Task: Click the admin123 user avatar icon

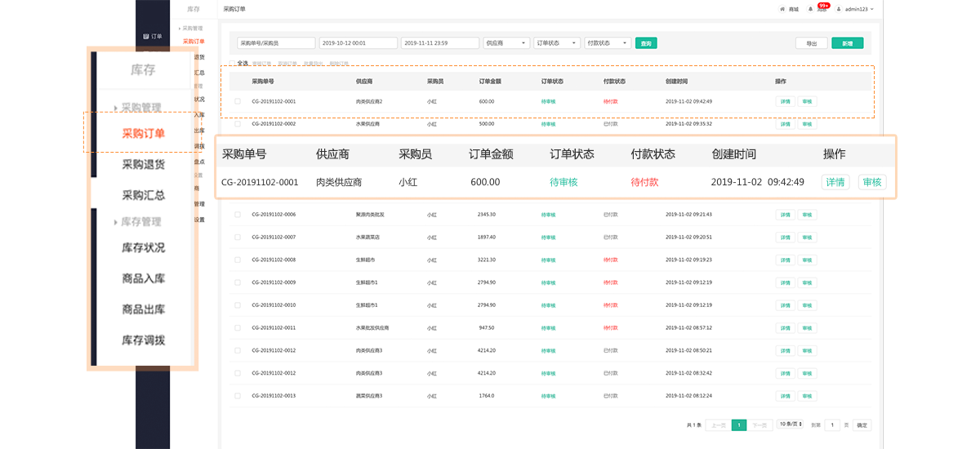Action: click(x=839, y=9)
